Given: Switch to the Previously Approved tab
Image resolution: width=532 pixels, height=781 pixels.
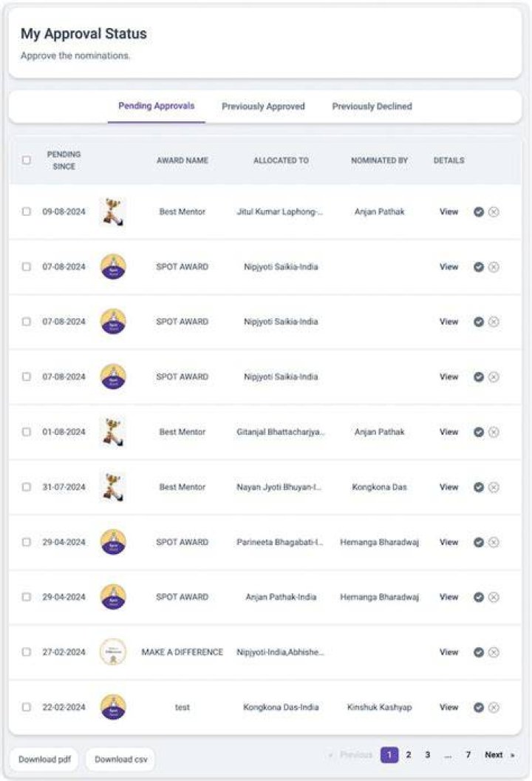Looking at the screenshot, I should point(263,106).
